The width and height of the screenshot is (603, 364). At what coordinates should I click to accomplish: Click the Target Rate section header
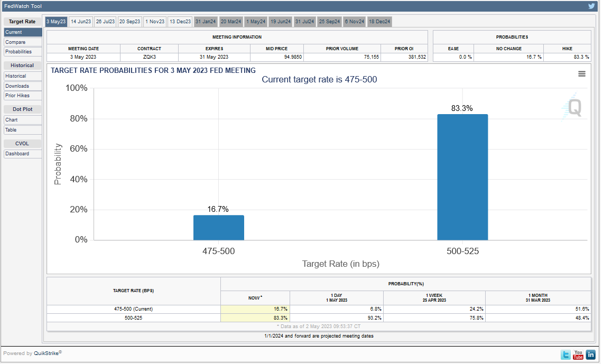point(22,22)
